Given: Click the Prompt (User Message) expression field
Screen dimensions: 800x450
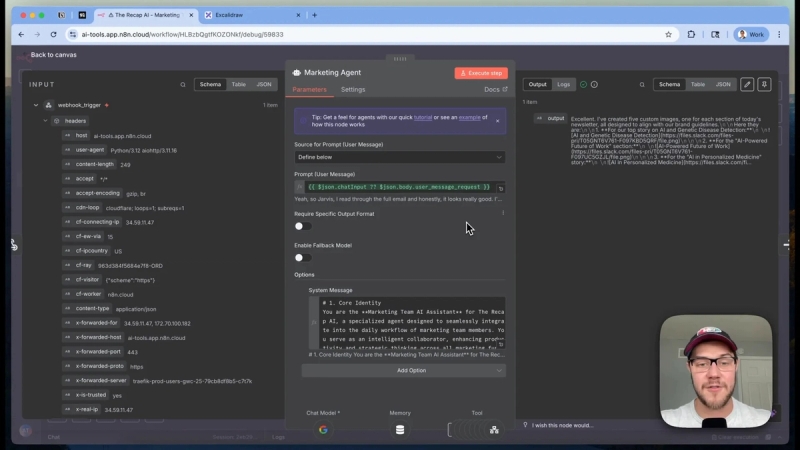Looking at the screenshot, I should coord(399,187).
